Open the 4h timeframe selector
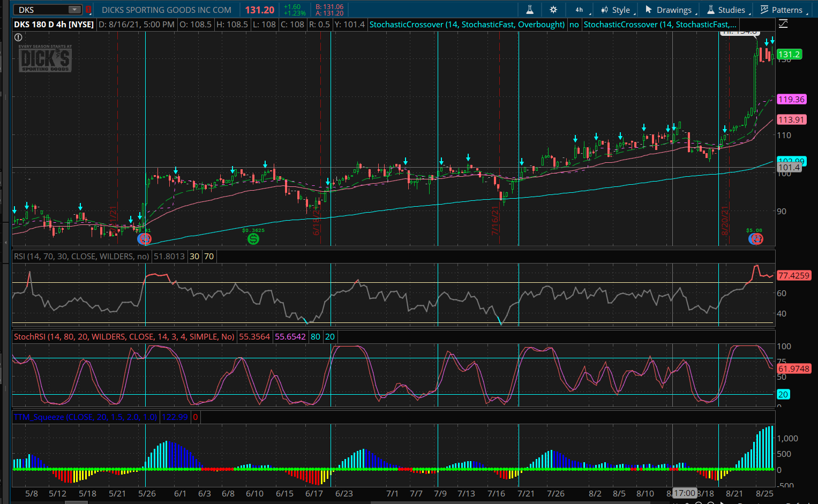818x504 pixels. (x=580, y=10)
